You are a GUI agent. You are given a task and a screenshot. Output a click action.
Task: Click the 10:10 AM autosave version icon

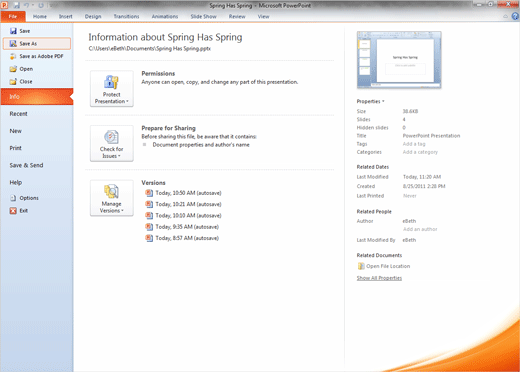coord(149,215)
